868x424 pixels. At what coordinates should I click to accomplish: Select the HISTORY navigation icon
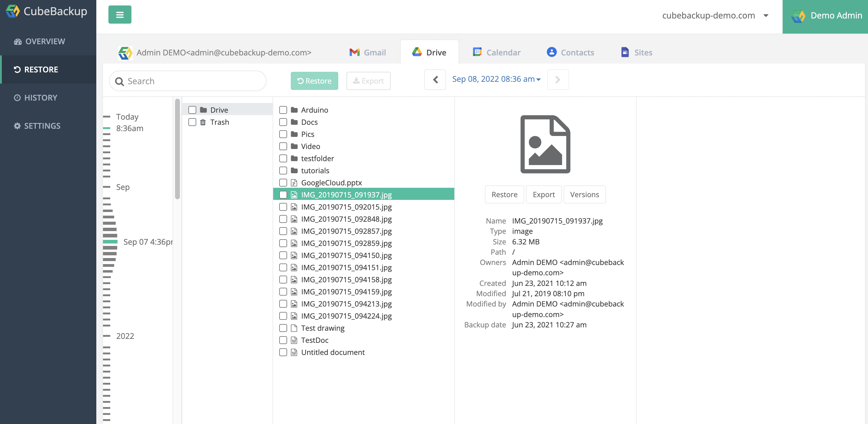tap(17, 98)
